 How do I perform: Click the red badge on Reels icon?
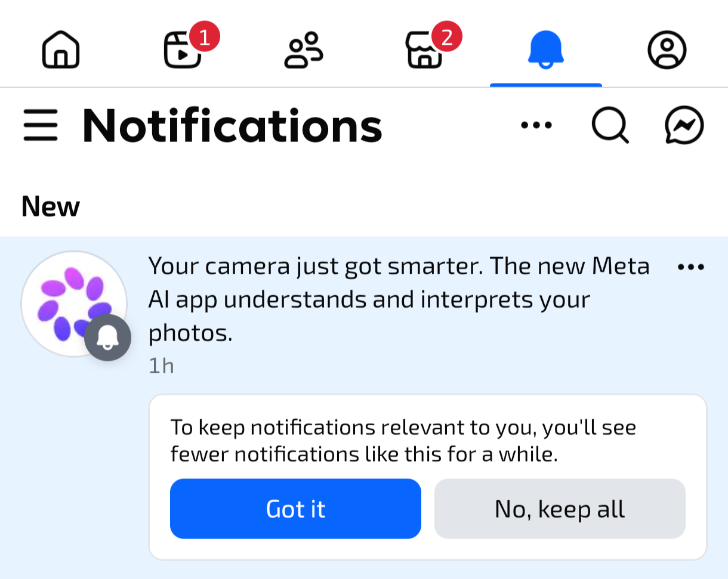tap(205, 38)
